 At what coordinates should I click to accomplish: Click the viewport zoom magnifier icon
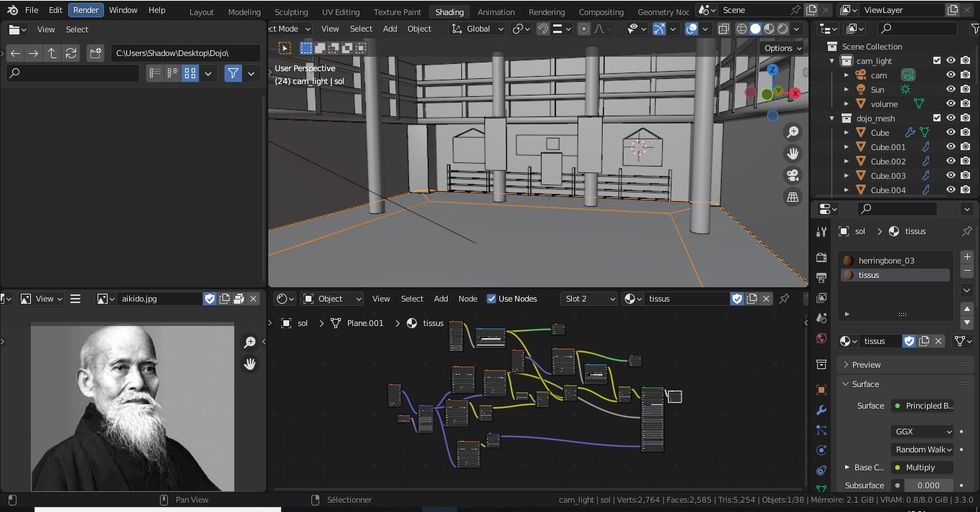(793, 132)
